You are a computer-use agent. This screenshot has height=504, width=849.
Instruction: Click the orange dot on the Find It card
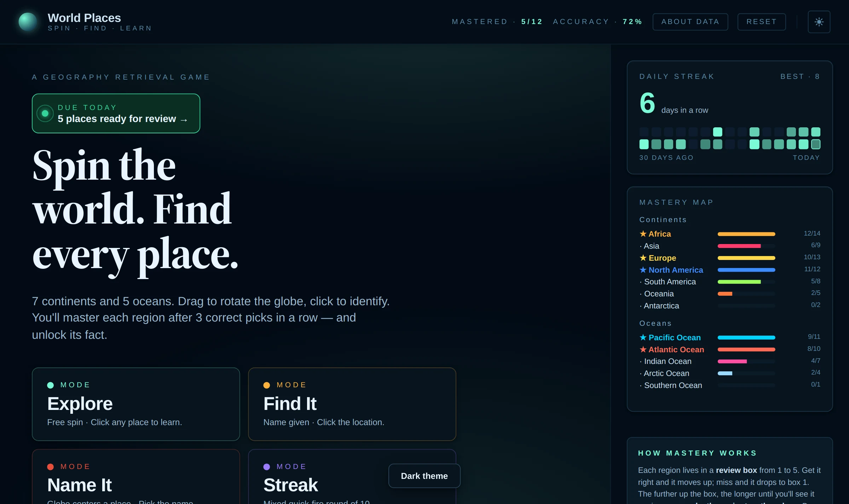point(267,385)
